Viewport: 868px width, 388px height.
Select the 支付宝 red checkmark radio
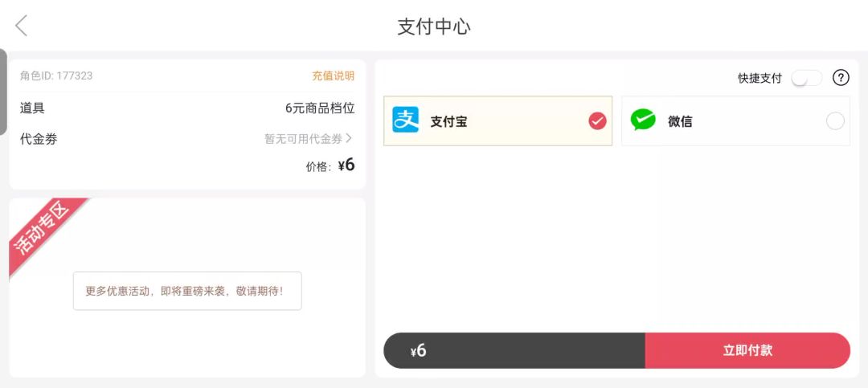(597, 121)
